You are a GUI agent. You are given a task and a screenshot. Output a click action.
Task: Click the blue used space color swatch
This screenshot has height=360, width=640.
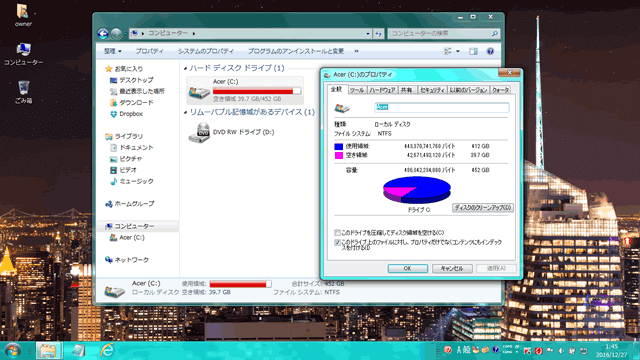pyautogui.click(x=338, y=147)
